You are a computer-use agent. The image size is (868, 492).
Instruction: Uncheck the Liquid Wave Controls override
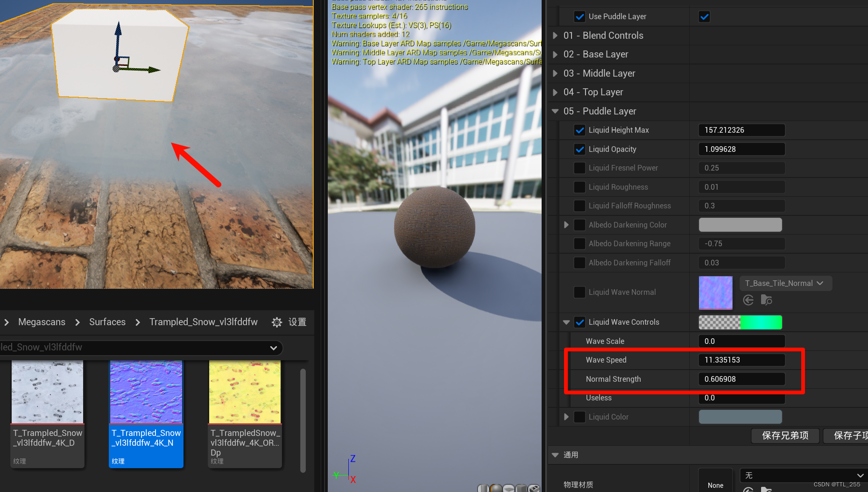coord(579,322)
